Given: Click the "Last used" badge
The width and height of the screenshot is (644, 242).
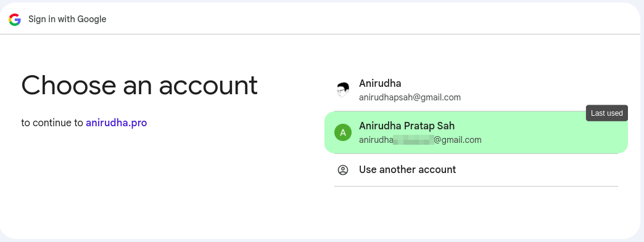Looking at the screenshot, I should pyautogui.click(x=606, y=113).
